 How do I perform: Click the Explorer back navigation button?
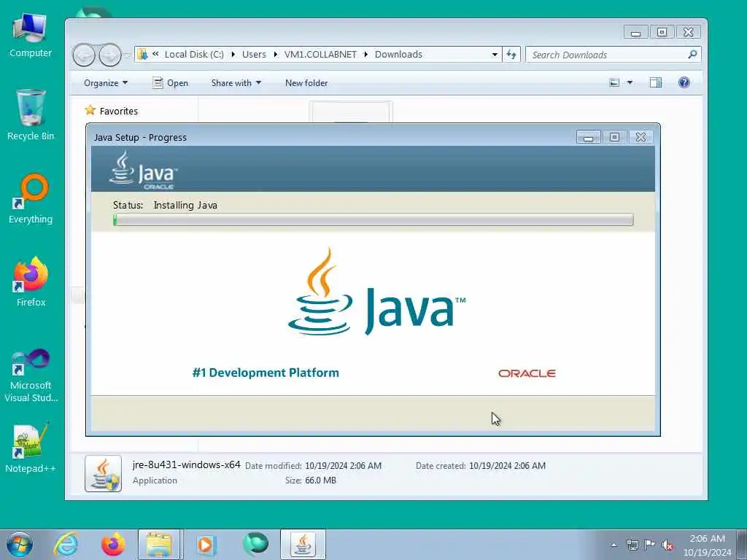[85, 55]
